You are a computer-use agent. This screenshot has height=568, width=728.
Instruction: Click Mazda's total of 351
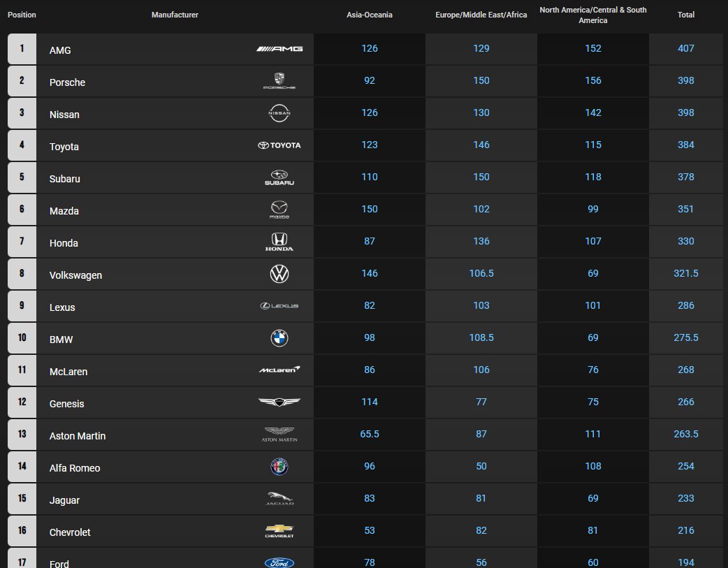pos(686,208)
